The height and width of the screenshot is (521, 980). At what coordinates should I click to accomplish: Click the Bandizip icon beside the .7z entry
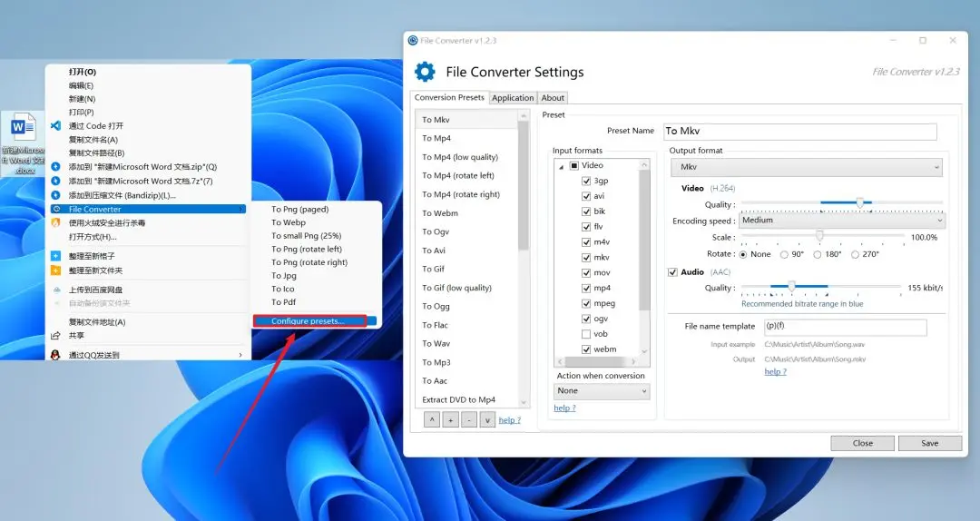(55, 181)
